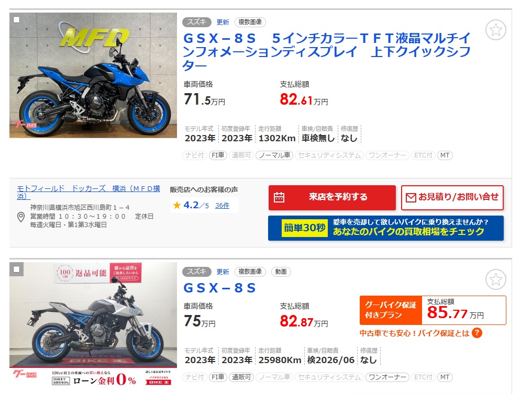Click the 中古車でも安心！バイク保証とは link
Image resolution: width=532 pixels, height=394 pixels.
(414, 333)
